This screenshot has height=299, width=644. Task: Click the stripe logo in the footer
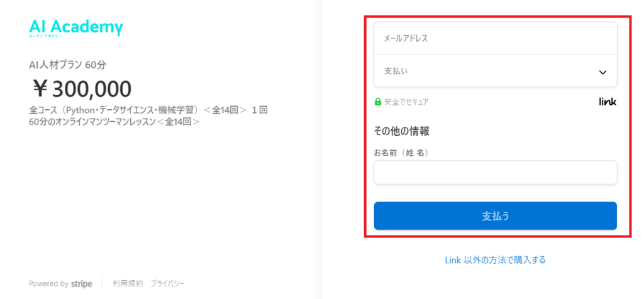coord(81,284)
